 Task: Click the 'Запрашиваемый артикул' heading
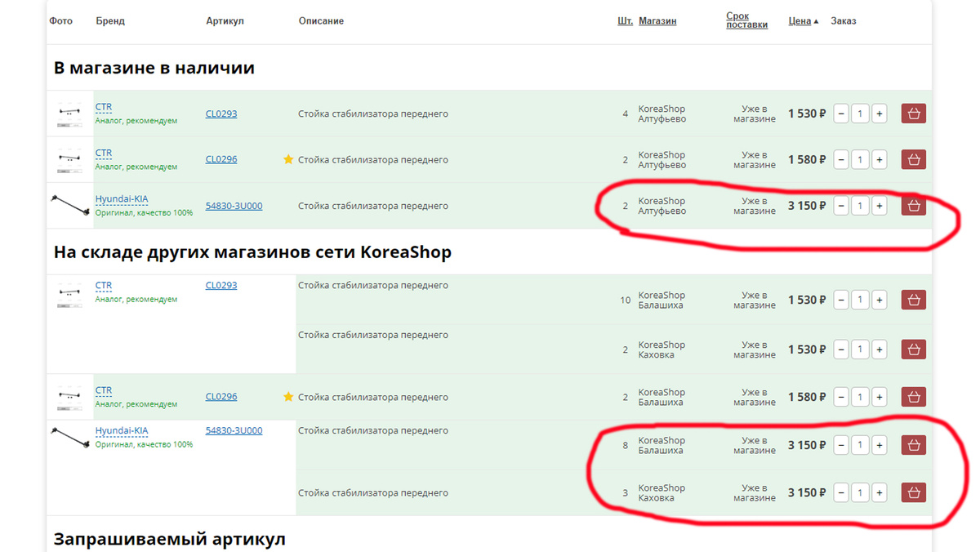click(x=170, y=539)
